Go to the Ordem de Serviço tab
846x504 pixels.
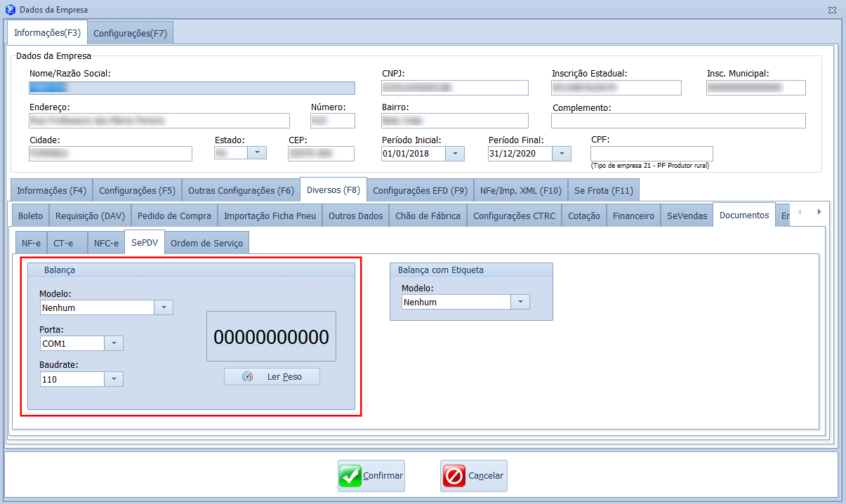click(x=206, y=243)
